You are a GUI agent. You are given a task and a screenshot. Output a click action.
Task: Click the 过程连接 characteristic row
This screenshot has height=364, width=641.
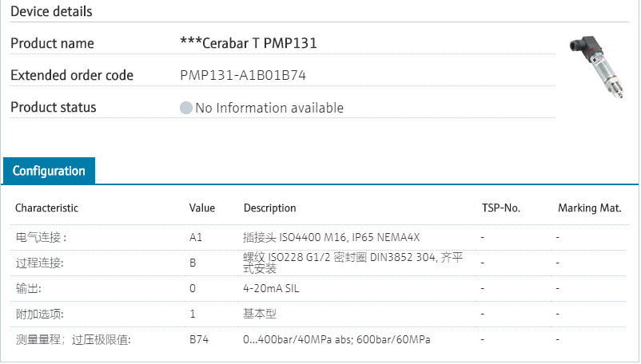(x=39, y=263)
